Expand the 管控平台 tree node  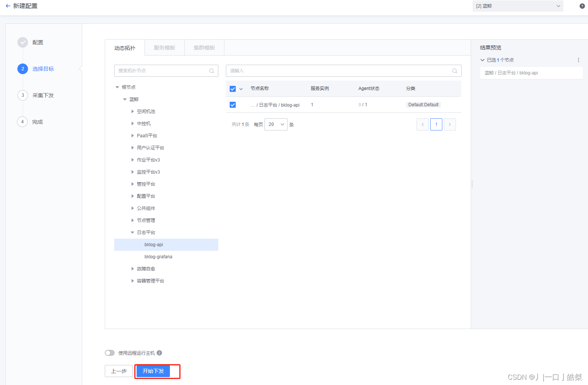coord(132,184)
